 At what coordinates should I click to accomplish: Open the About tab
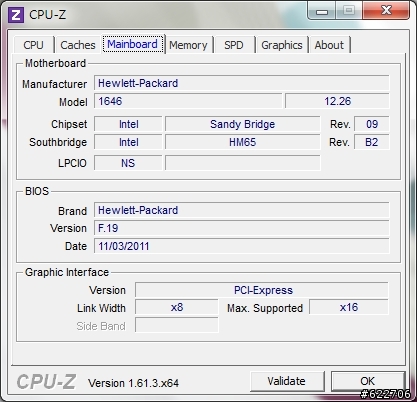(329, 45)
